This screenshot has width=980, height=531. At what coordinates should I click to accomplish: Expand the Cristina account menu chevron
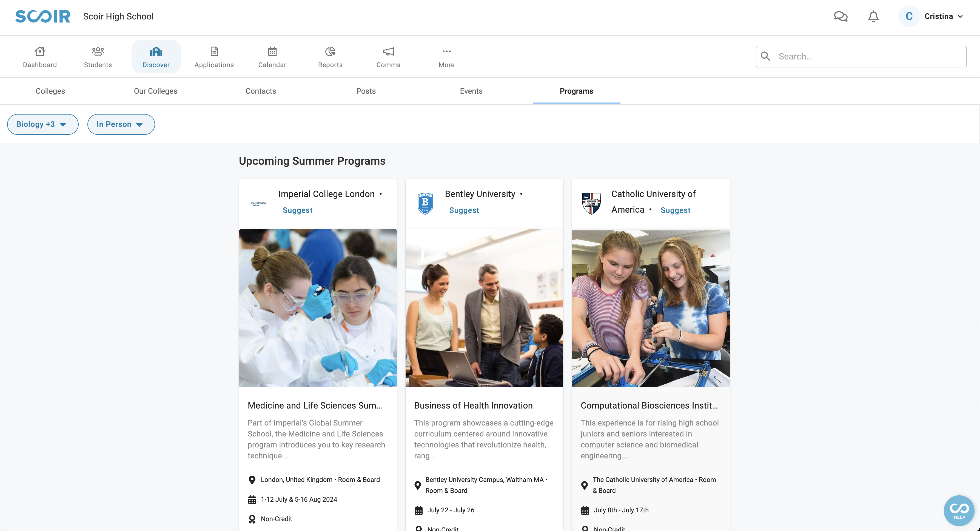tap(960, 16)
